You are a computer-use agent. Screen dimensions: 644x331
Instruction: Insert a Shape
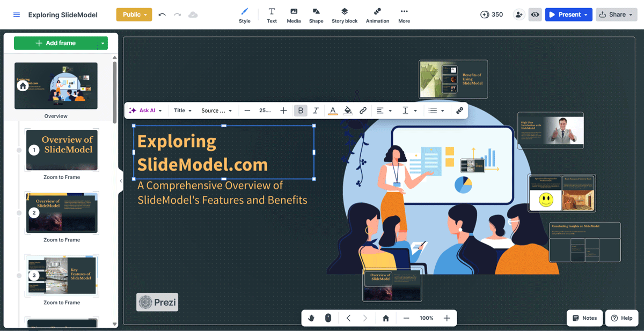316,14
